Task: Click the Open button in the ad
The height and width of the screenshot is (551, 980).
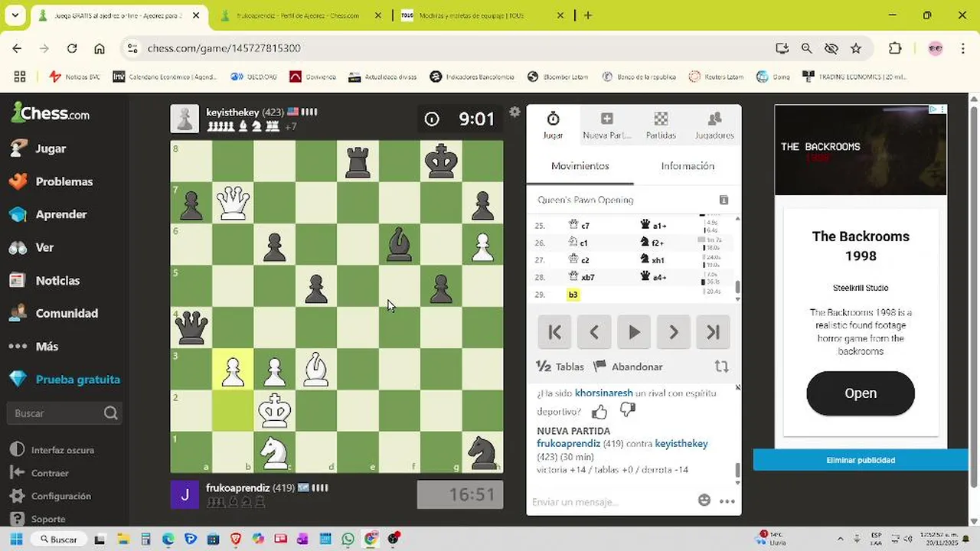Action: (x=861, y=393)
